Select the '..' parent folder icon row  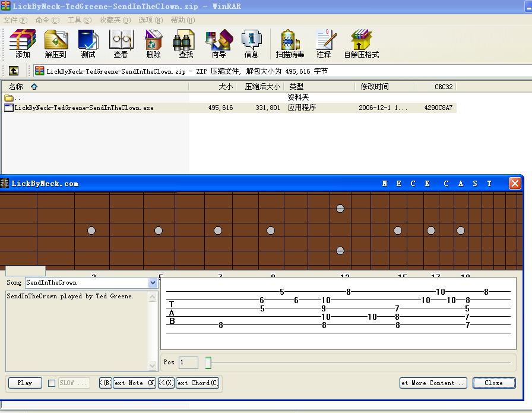9,98
